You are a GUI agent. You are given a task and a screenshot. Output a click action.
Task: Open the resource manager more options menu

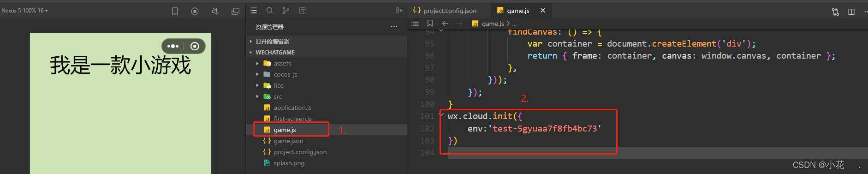394,27
